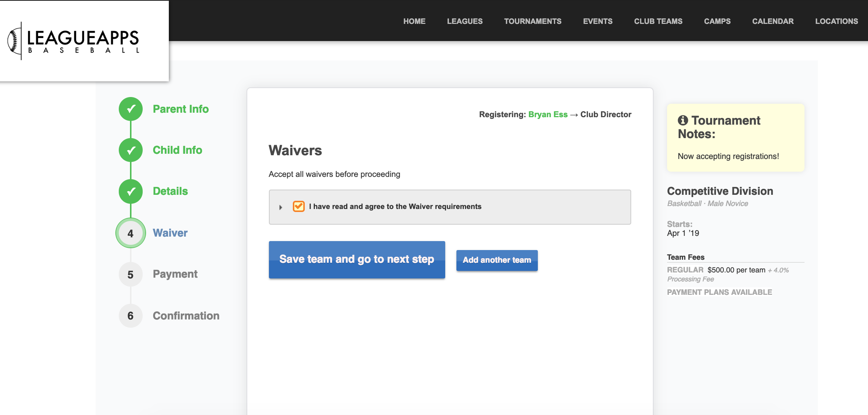This screenshot has width=868, height=415.
Task: Return to the Child Info step
Action: pyautogui.click(x=177, y=150)
